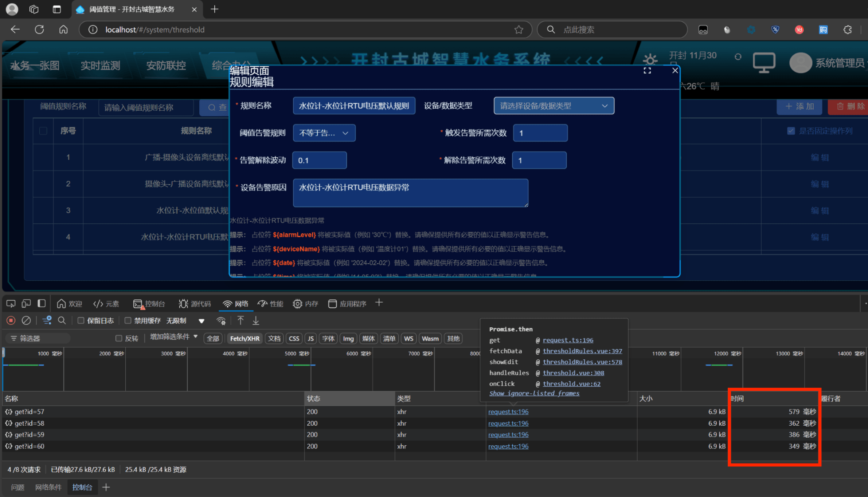Click the export HAR download arrow icon
Image resolution: width=868 pixels, height=497 pixels.
[x=256, y=320]
